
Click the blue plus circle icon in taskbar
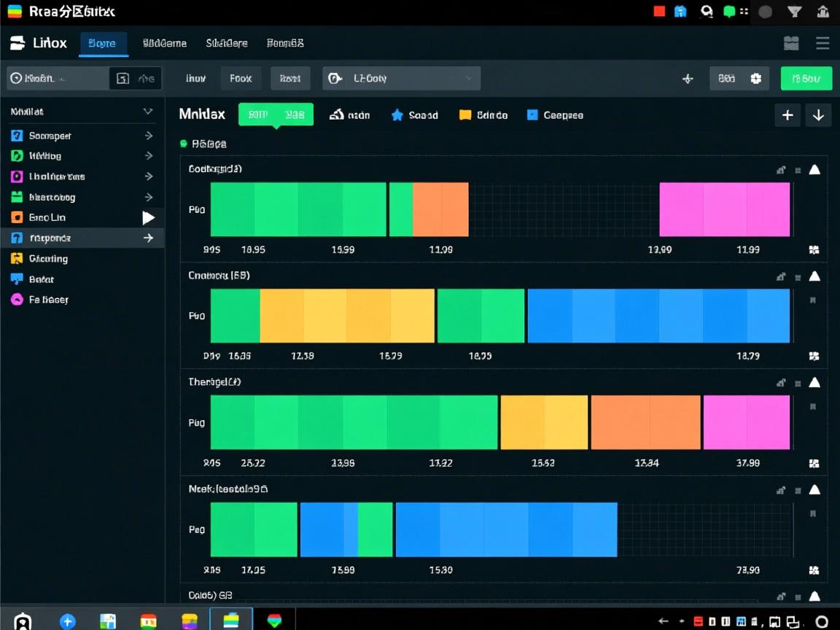click(68, 621)
